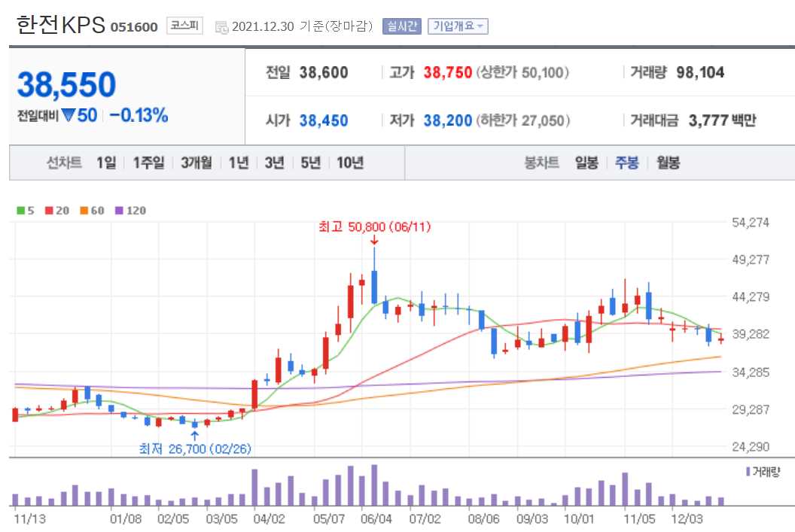Click the 39,282 price axis label
795x532 pixels.
point(751,334)
